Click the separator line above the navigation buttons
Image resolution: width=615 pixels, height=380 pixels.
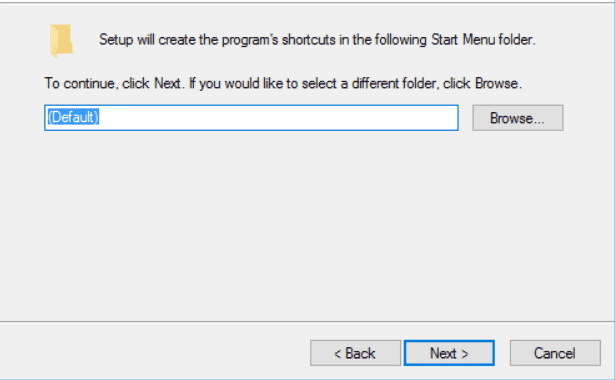[x=308, y=322]
